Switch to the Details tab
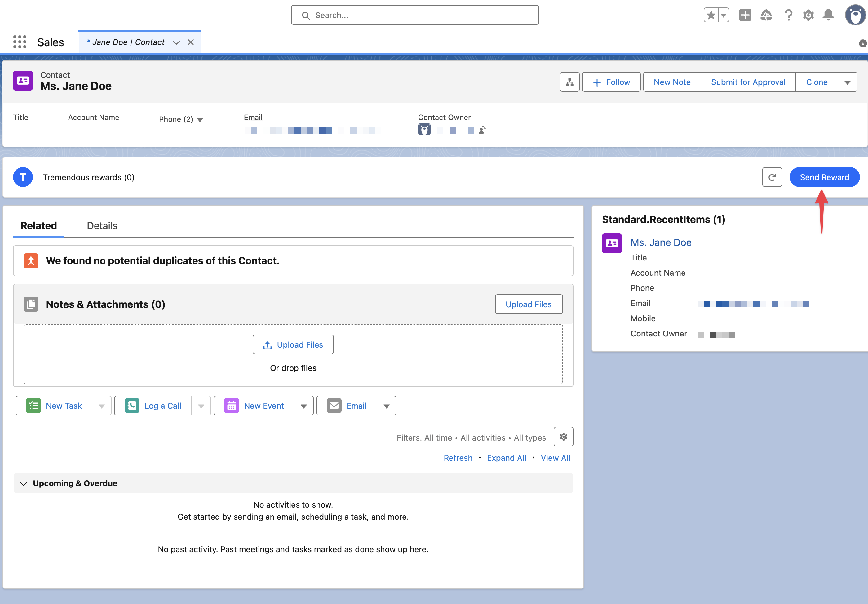The width and height of the screenshot is (868, 604). (102, 226)
